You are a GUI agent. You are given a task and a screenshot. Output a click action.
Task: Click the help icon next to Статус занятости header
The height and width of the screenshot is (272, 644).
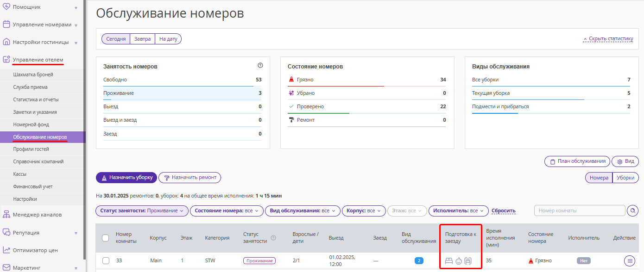point(273,238)
